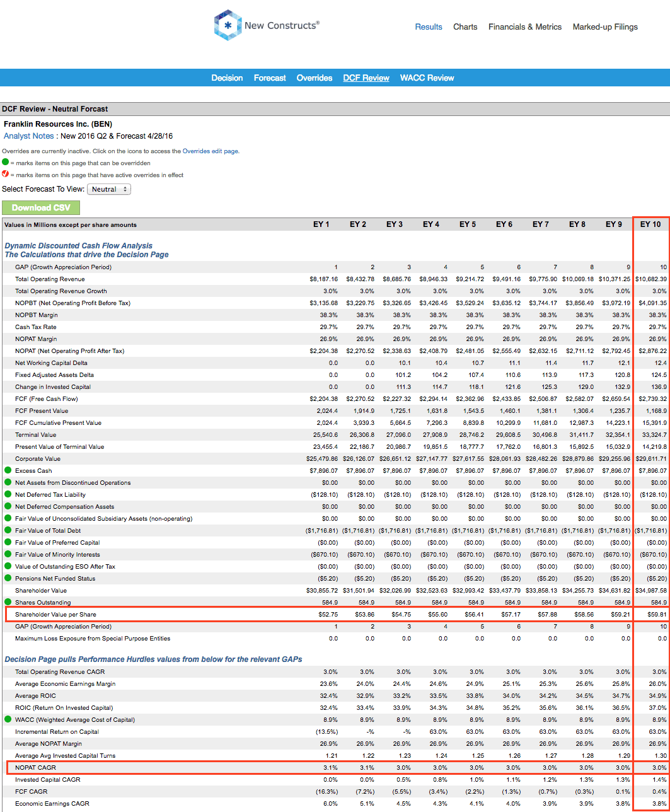The width and height of the screenshot is (670, 812).
Task: Click override dot for Pensions Net Funded Status
Action: click(x=8, y=578)
